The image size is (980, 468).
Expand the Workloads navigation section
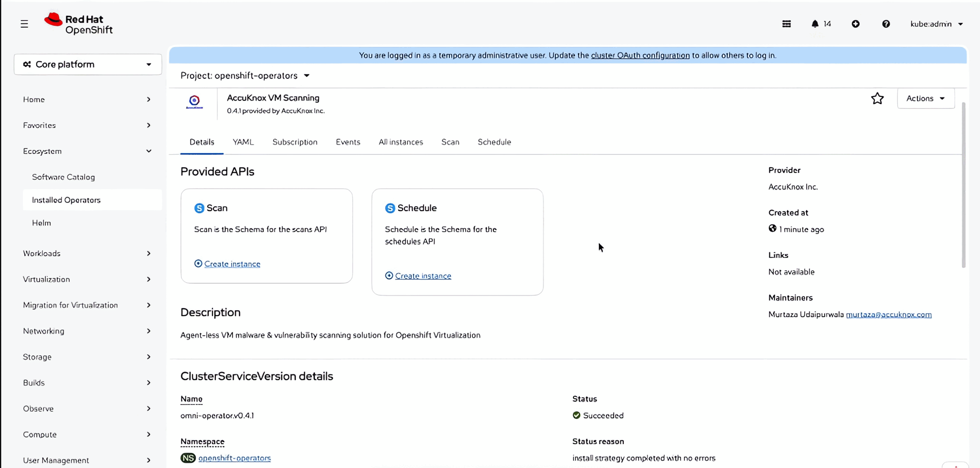click(87, 253)
